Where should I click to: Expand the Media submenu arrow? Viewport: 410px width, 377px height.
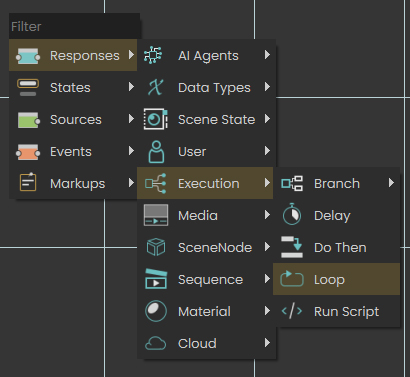point(267,215)
